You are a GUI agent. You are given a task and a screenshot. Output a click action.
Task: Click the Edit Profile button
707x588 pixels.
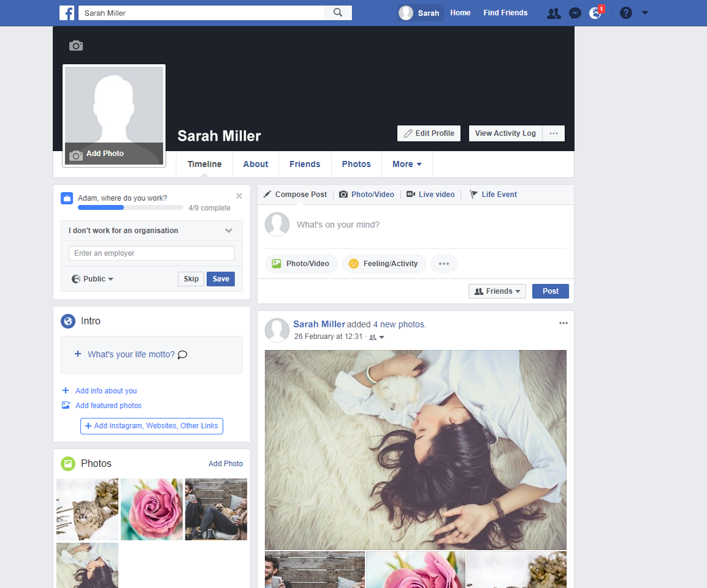[428, 133]
